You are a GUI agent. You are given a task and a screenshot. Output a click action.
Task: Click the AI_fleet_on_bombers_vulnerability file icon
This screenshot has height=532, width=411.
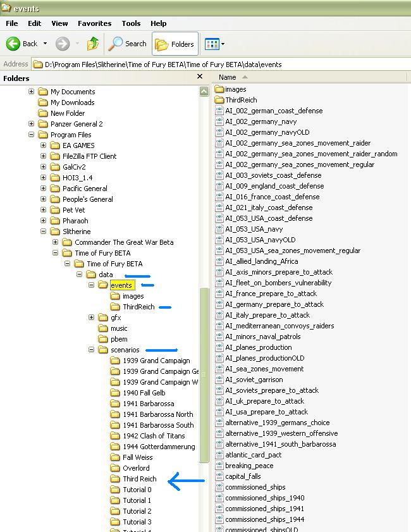(x=219, y=283)
